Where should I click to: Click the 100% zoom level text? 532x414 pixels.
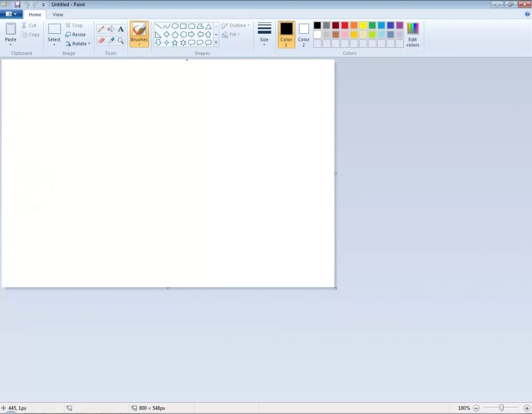pyautogui.click(x=464, y=408)
